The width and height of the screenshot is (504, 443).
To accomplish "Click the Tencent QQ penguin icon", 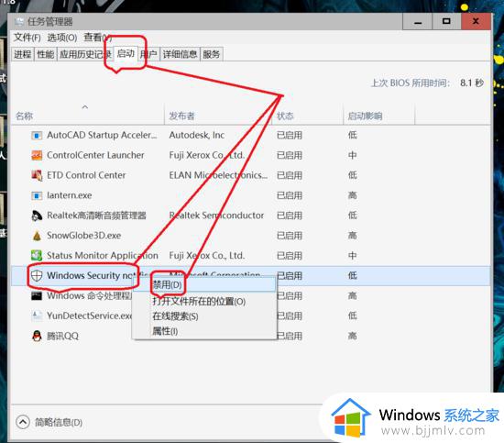I will [37, 336].
